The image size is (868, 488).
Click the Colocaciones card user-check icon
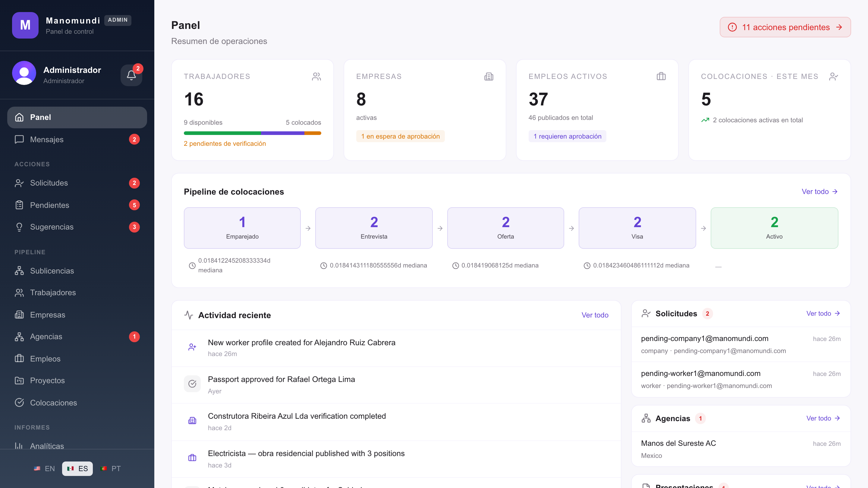pos(834,77)
